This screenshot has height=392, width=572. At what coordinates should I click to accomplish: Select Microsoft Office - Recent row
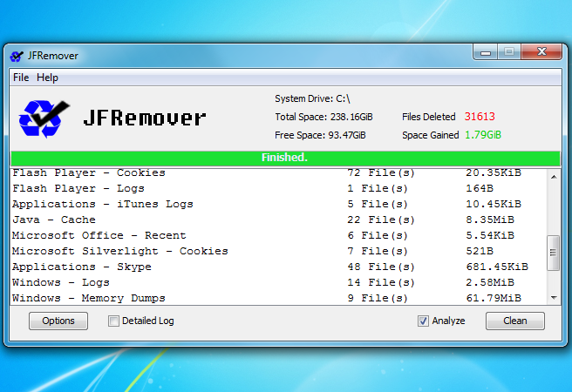[279, 236]
